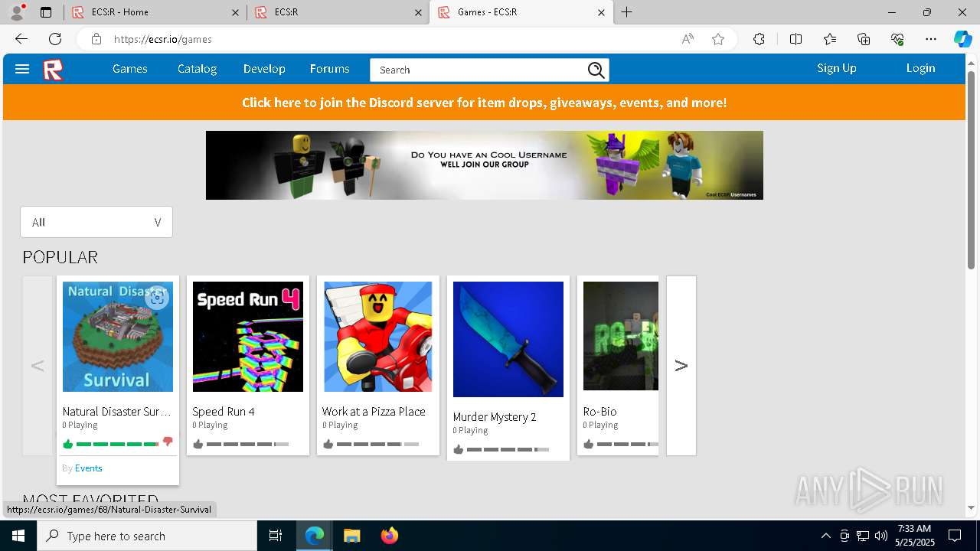Click Speed Run 4 rating bar

coord(247,444)
